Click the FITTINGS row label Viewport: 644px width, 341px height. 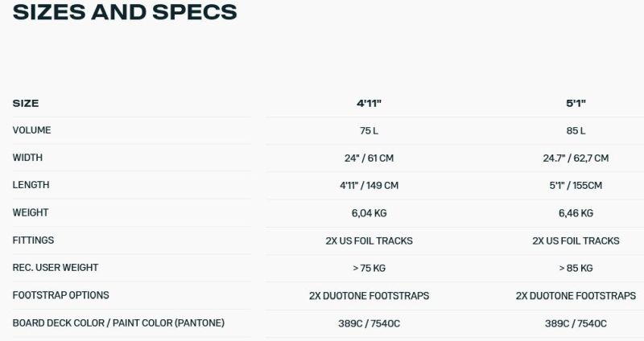click(33, 240)
